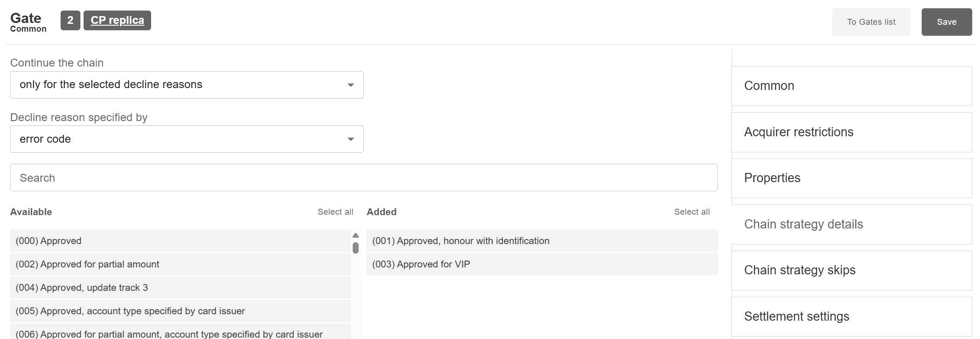Click the Save button
Image resolution: width=980 pixels, height=339 pixels.
point(946,22)
